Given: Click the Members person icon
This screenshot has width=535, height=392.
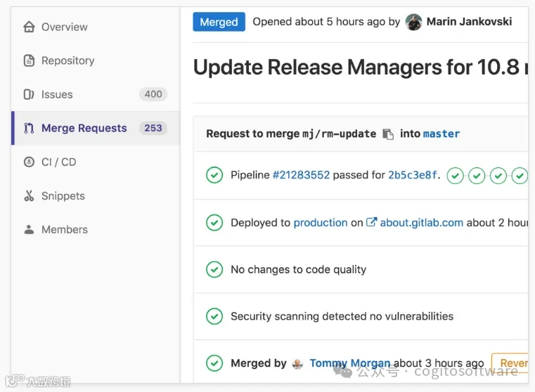Looking at the screenshot, I should coord(29,230).
